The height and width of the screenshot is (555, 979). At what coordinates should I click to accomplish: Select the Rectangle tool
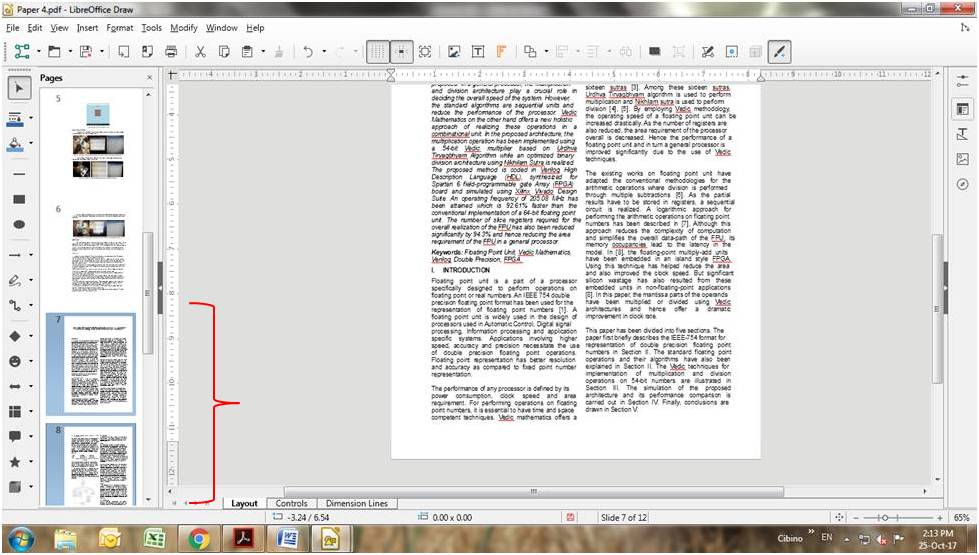pyautogui.click(x=19, y=199)
